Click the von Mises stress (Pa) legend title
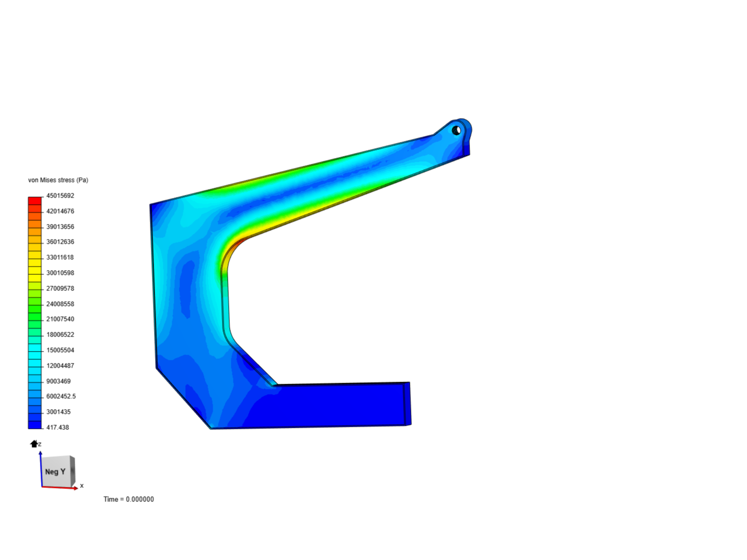Image resolution: width=747 pixels, height=560 pixels. 58,180
